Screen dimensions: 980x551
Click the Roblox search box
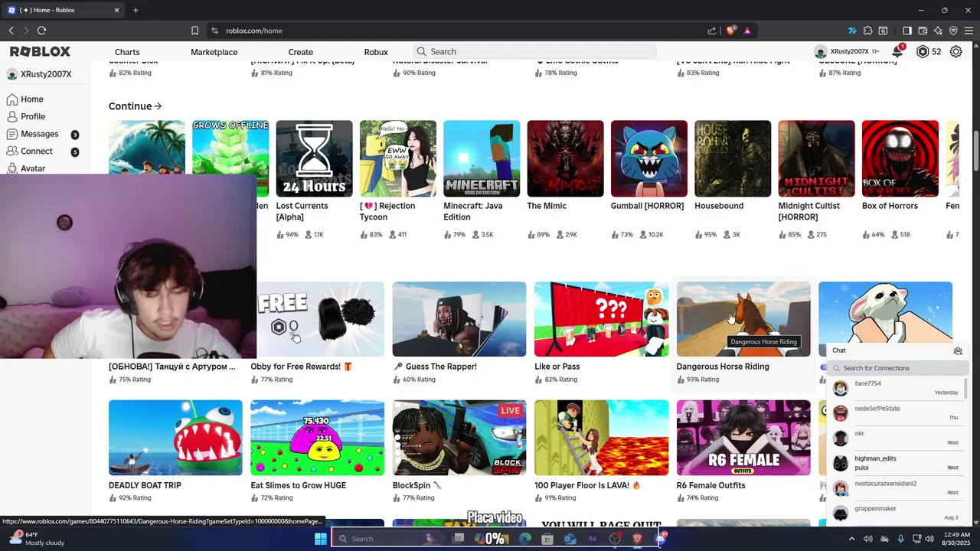point(534,51)
